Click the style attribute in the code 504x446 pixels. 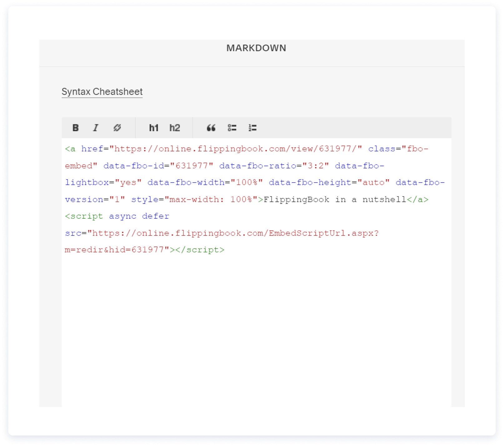(145, 200)
